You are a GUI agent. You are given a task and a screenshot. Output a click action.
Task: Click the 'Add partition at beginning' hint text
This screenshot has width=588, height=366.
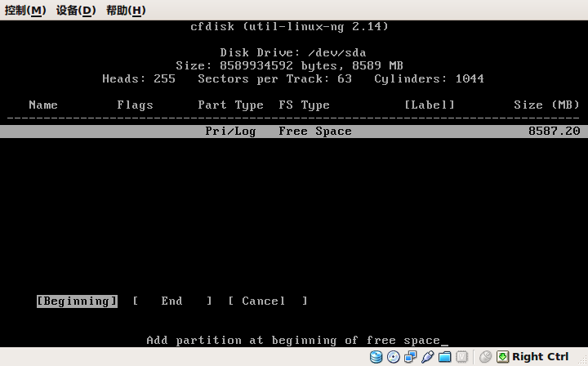[x=293, y=341]
